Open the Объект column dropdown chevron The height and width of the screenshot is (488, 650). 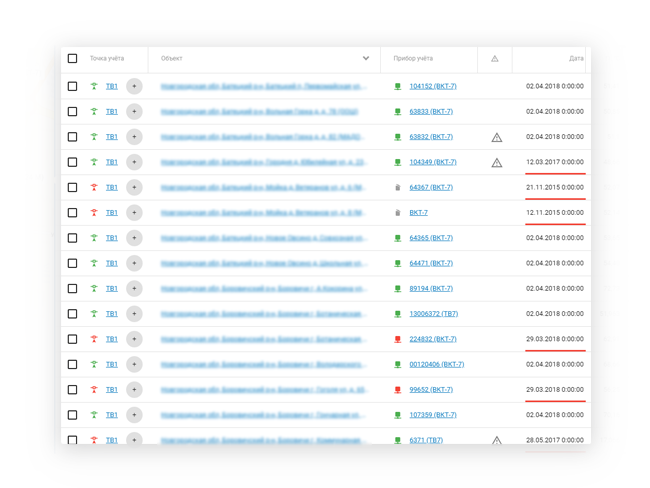coord(366,58)
